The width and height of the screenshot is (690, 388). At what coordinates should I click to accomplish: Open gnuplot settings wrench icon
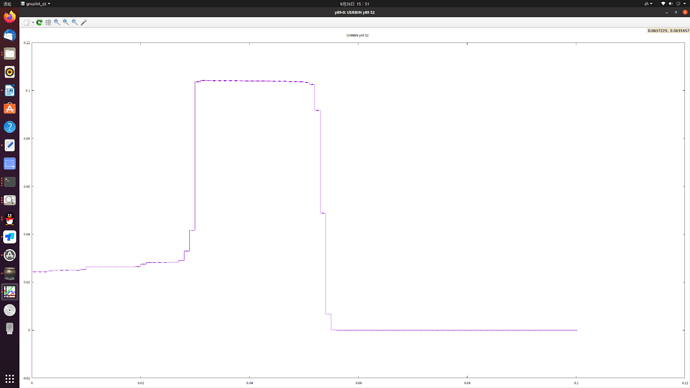tap(84, 22)
